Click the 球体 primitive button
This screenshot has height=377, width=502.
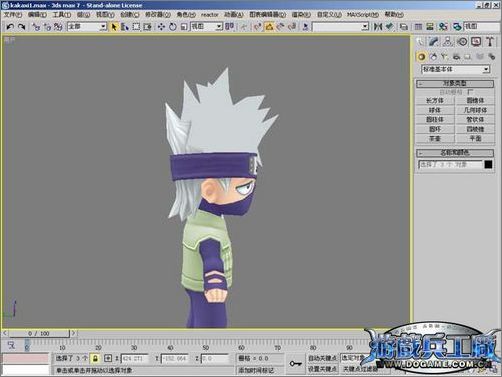tap(435, 110)
